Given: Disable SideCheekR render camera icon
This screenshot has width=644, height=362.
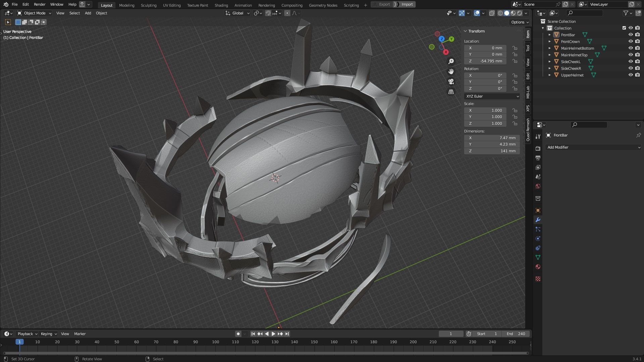Looking at the screenshot, I should [637, 68].
